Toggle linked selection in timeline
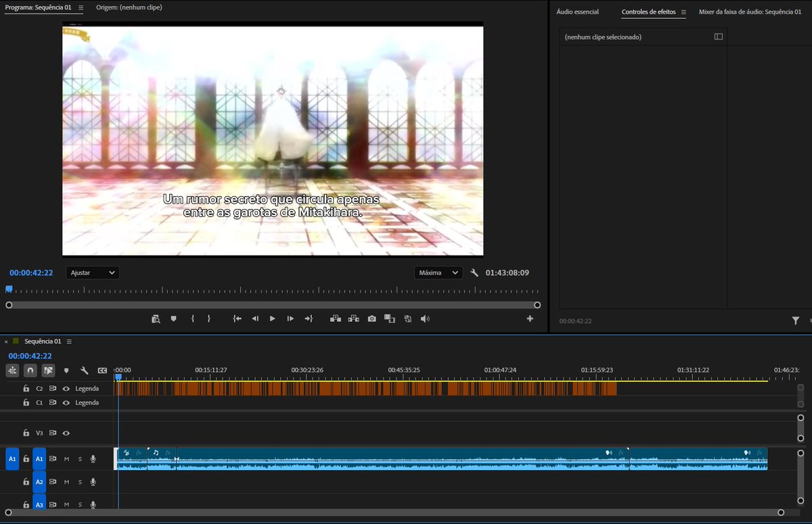This screenshot has height=524, width=812. tap(48, 371)
